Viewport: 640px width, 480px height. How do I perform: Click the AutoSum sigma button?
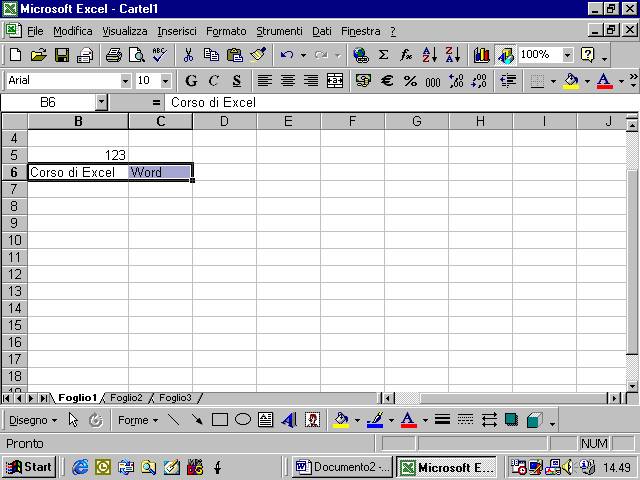pyautogui.click(x=383, y=55)
